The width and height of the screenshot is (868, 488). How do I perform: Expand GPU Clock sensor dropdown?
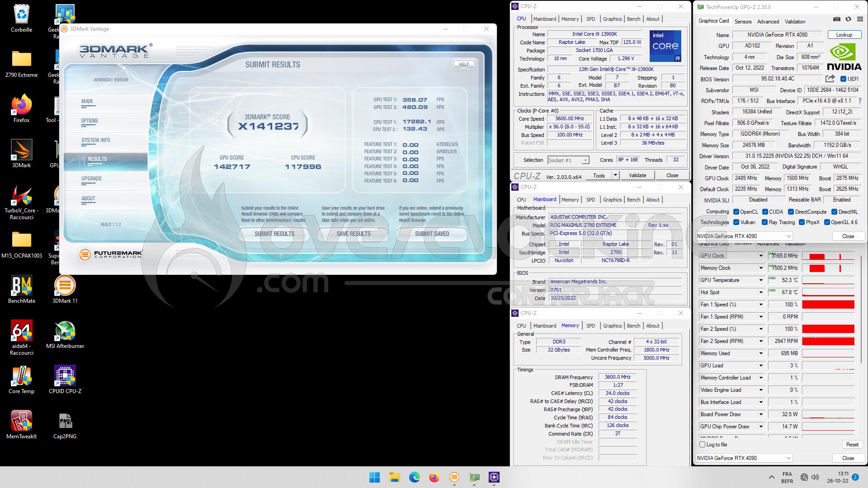761,256
